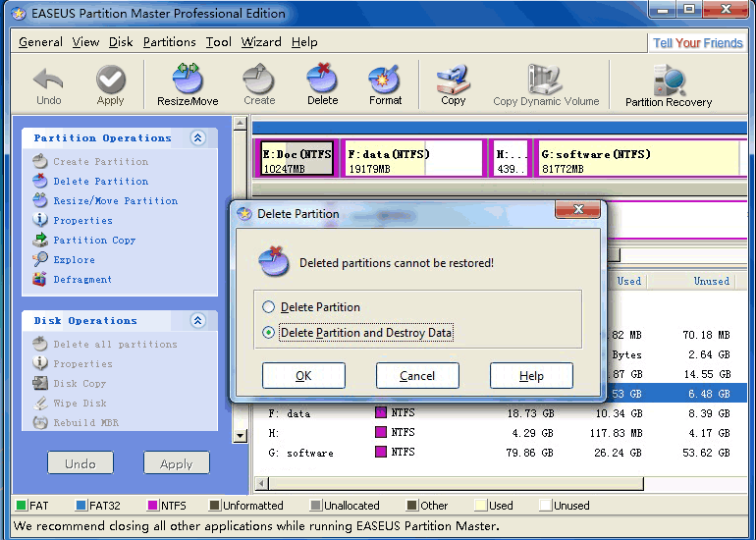Open the General menu
Viewport: 756px width, 540px height.
[40, 42]
